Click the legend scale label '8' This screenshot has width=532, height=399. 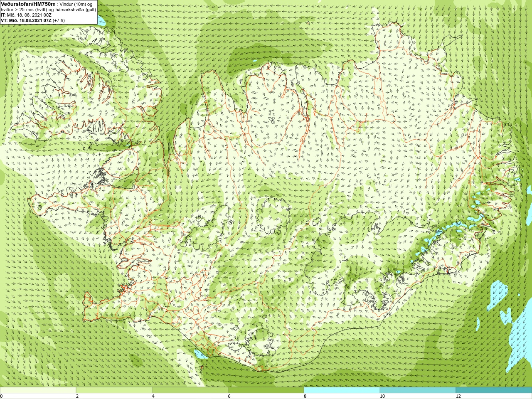tap(305, 396)
